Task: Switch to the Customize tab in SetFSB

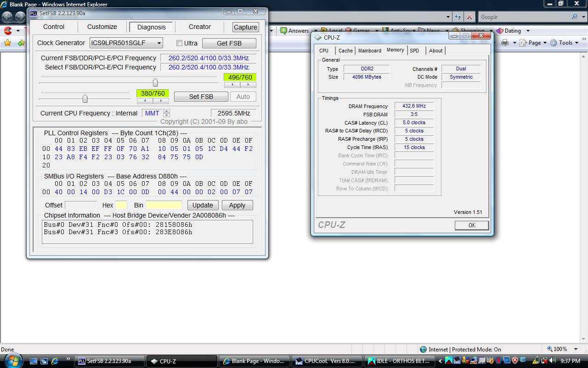Action: [102, 27]
